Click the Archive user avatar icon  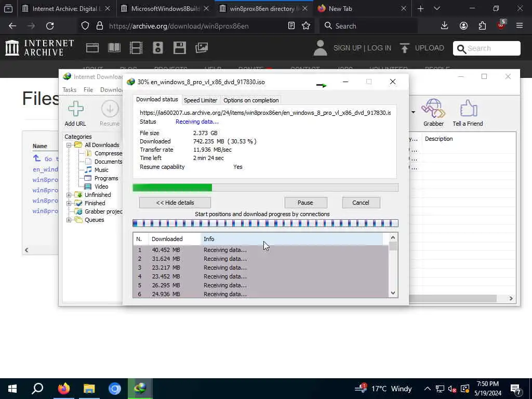point(320,48)
